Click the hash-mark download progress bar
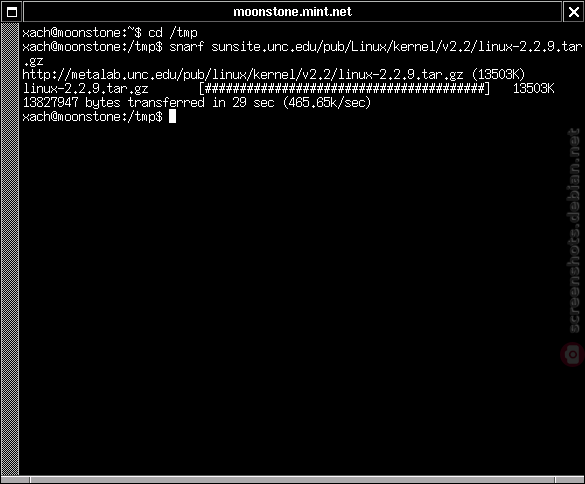This screenshot has width=585, height=484. pos(344,89)
